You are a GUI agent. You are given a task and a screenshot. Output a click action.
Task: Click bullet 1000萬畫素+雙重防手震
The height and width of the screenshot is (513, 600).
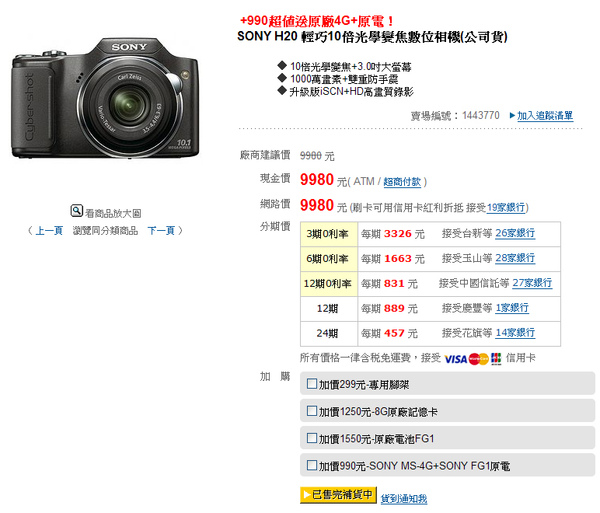344,79
